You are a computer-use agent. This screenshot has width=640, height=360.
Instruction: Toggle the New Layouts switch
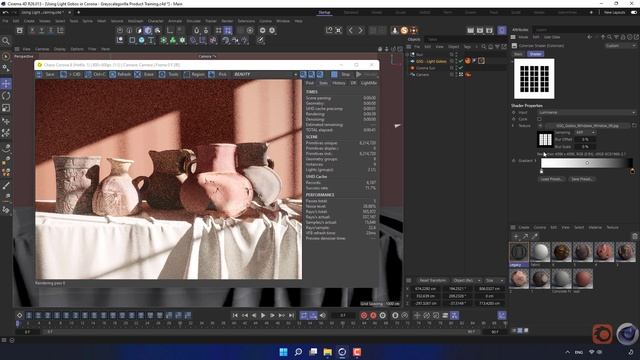634,13
